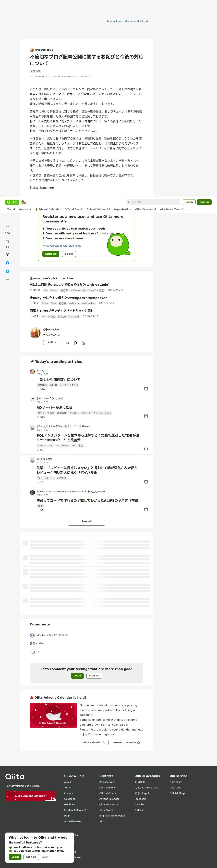Click the search magnifier icon

point(129,202)
